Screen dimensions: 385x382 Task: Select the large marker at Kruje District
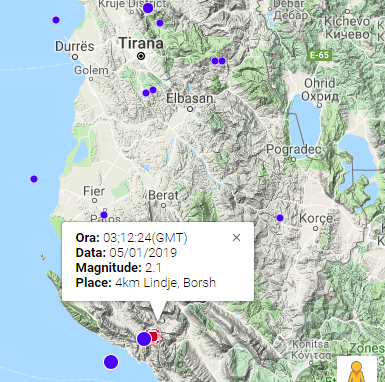click(x=148, y=8)
